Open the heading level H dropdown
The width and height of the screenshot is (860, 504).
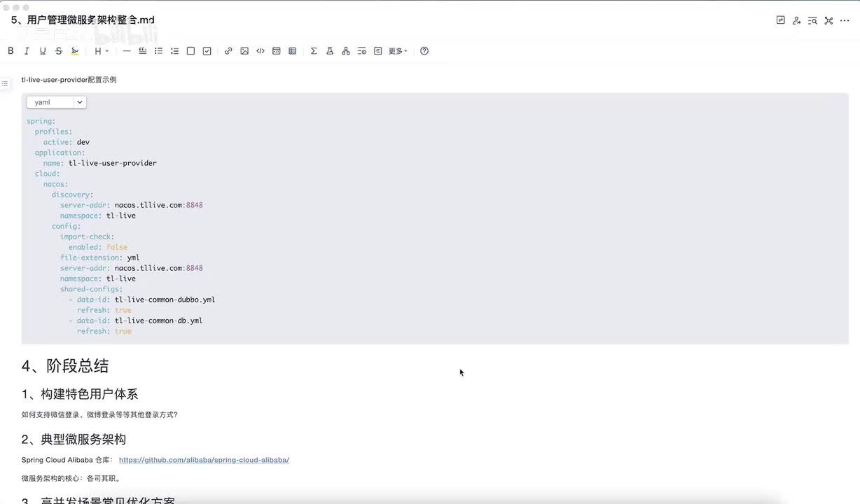pos(102,51)
